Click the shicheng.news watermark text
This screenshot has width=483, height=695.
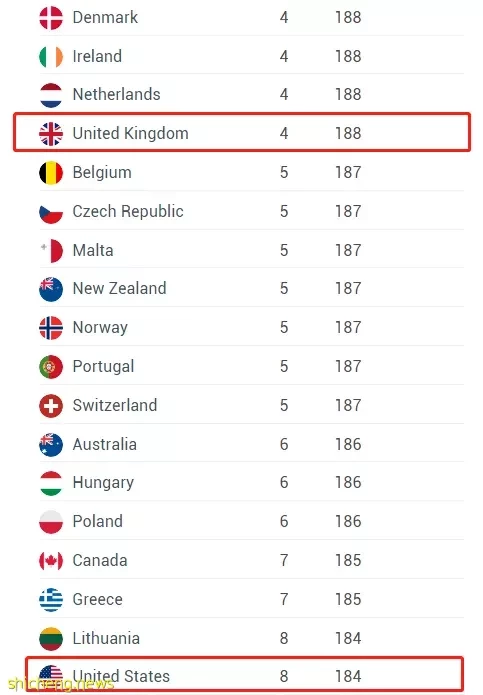coord(61,683)
